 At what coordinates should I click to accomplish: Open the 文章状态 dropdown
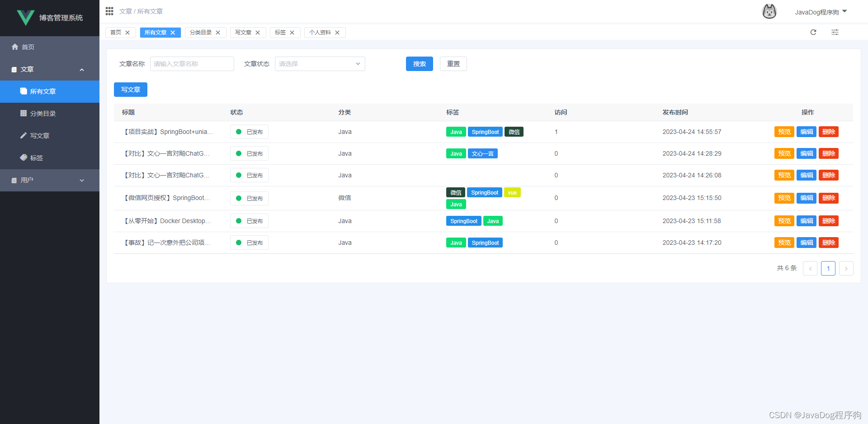[x=320, y=64]
